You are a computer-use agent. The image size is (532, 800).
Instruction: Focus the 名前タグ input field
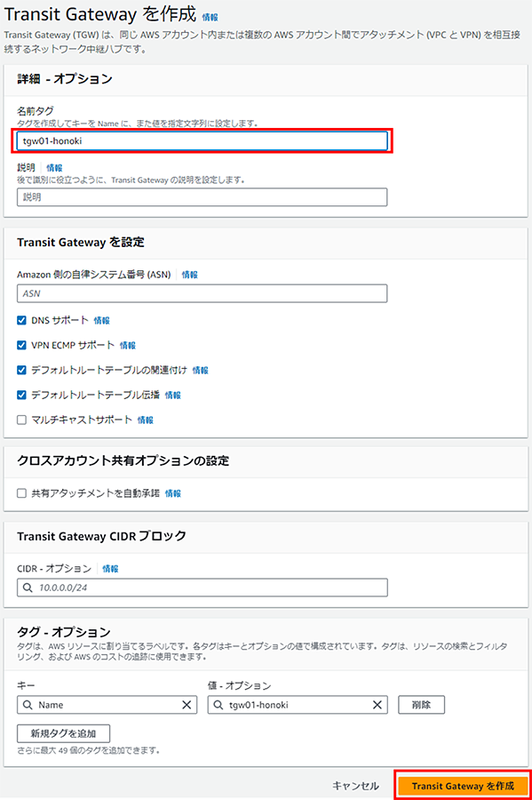click(202, 141)
